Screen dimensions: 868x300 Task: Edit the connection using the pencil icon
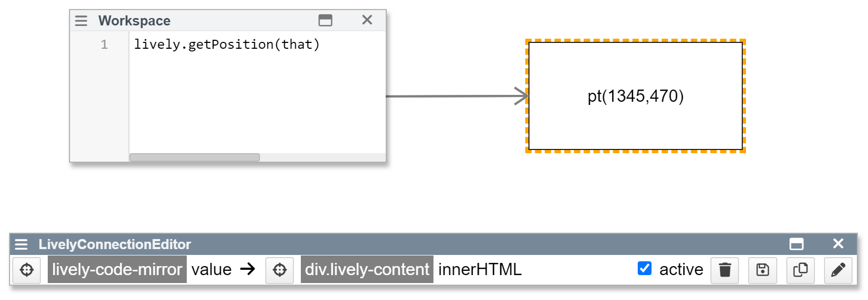[838, 270]
